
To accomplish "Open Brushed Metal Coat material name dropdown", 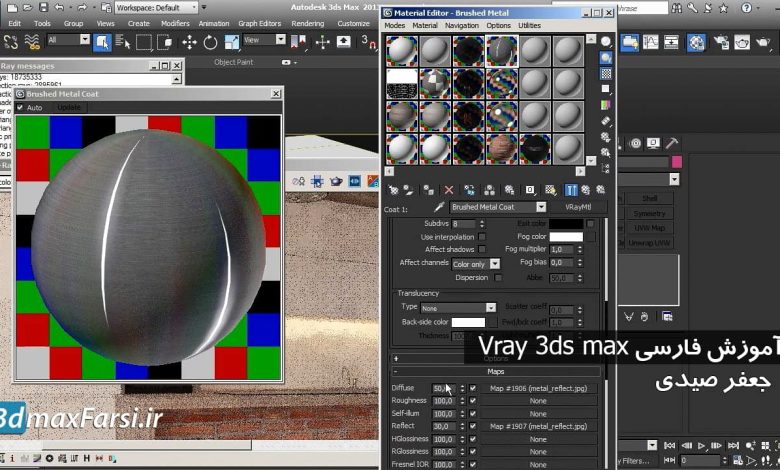I will [x=498, y=207].
